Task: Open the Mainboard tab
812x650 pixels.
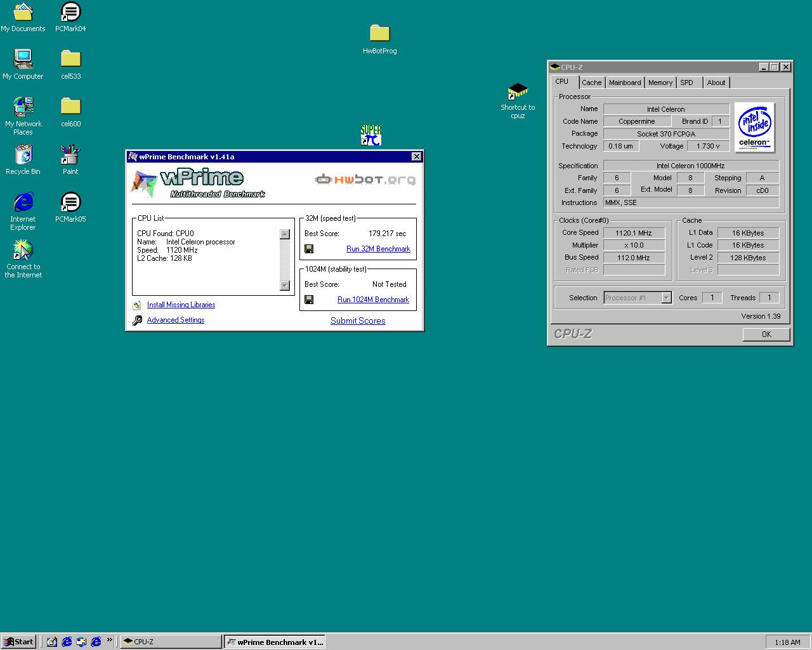Action: 625,83
